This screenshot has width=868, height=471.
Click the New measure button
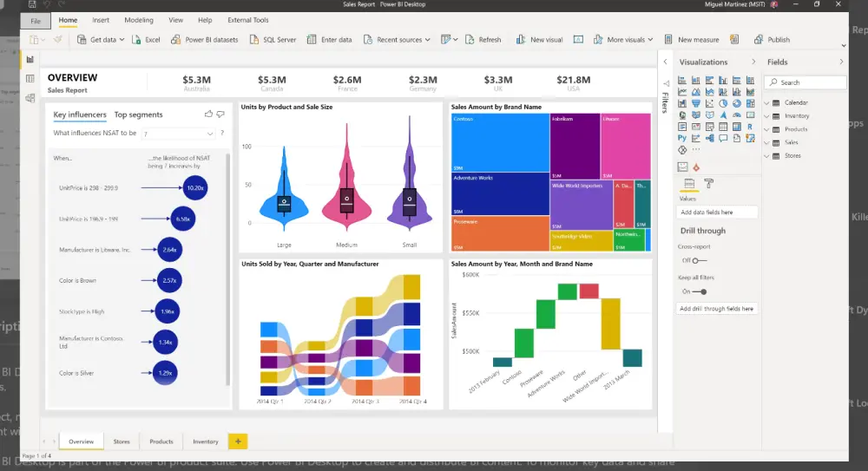pyautogui.click(x=692, y=39)
